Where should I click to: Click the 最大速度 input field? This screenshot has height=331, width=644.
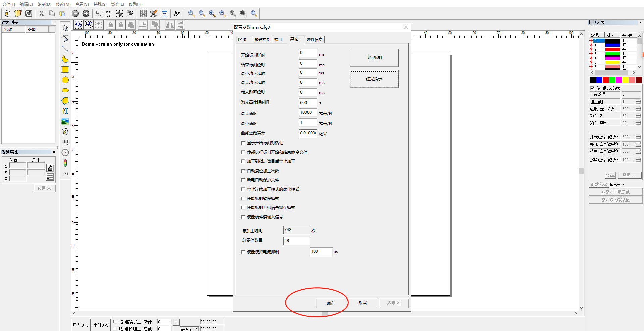(x=307, y=113)
